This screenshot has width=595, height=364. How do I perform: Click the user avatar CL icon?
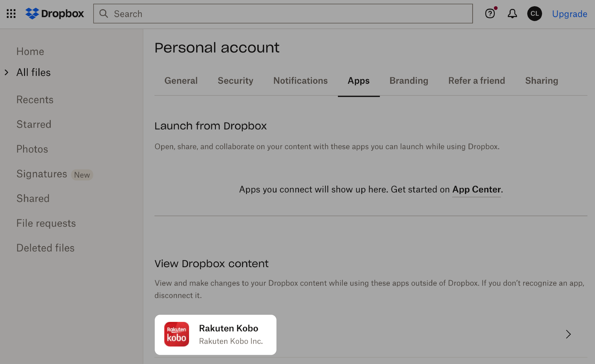coord(535,14)
